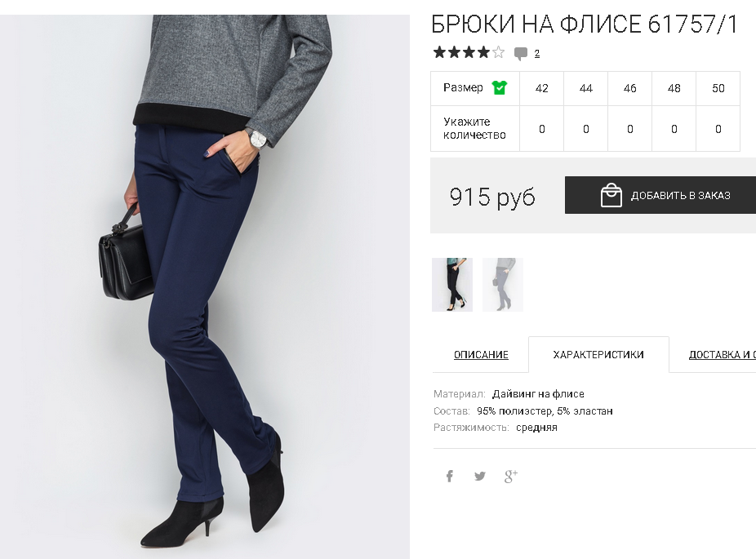Click quantity field for size 42
The image size is (756, 559).
tap(542, 129)
